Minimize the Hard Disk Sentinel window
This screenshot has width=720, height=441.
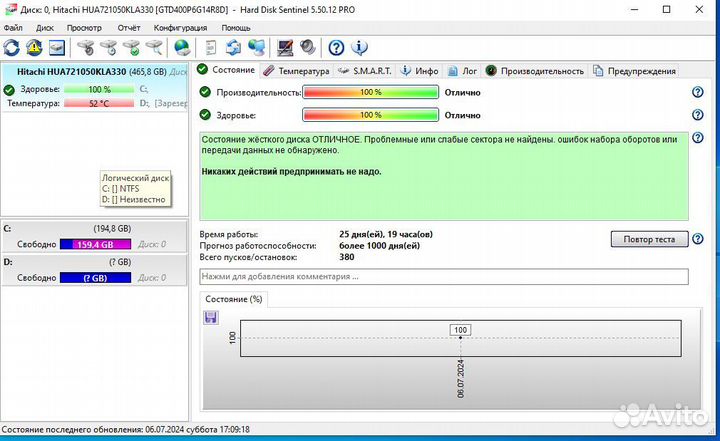click(x=635, y=9)
